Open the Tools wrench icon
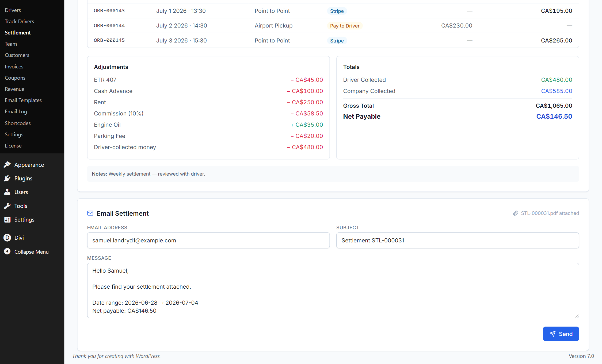Screen dimensions: 602x364 coord(7,206)
